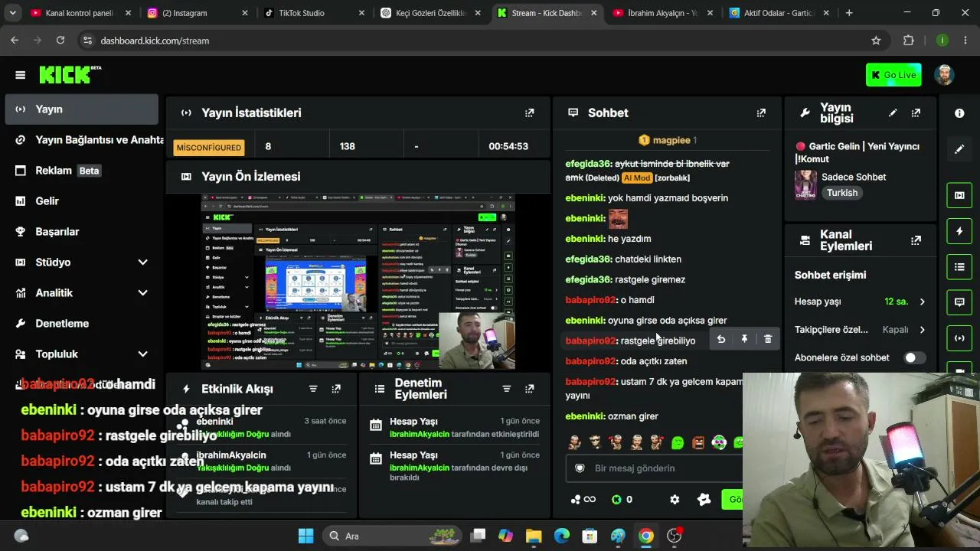
Task: Click the pencil icon in the right rail
Action: click(959, 149)
